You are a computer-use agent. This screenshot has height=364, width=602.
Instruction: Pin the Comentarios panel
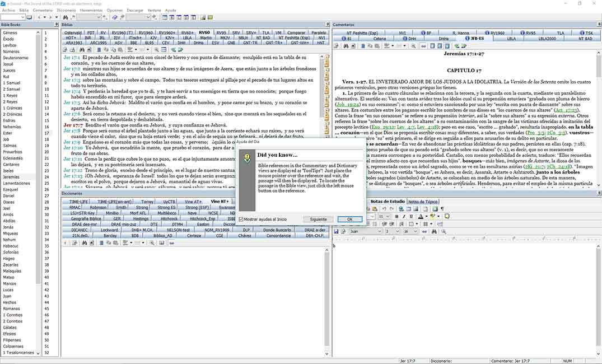[599, 25]
